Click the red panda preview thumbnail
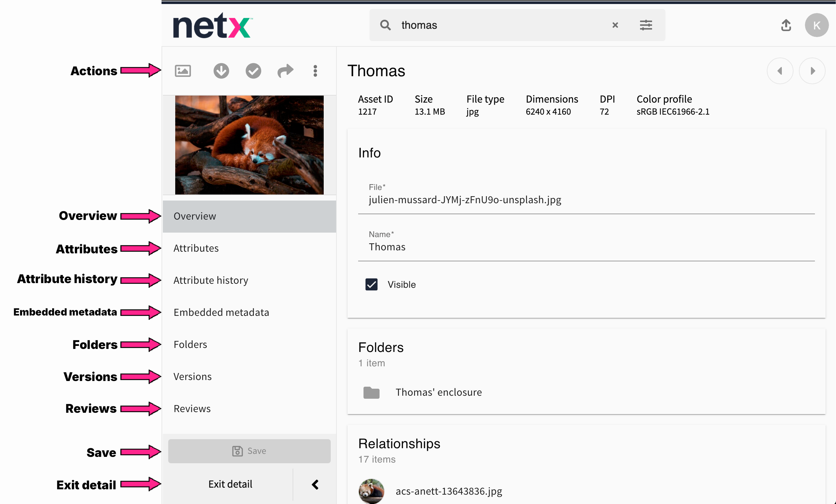This screenshot has width=836, height=504. click(249, 145)
